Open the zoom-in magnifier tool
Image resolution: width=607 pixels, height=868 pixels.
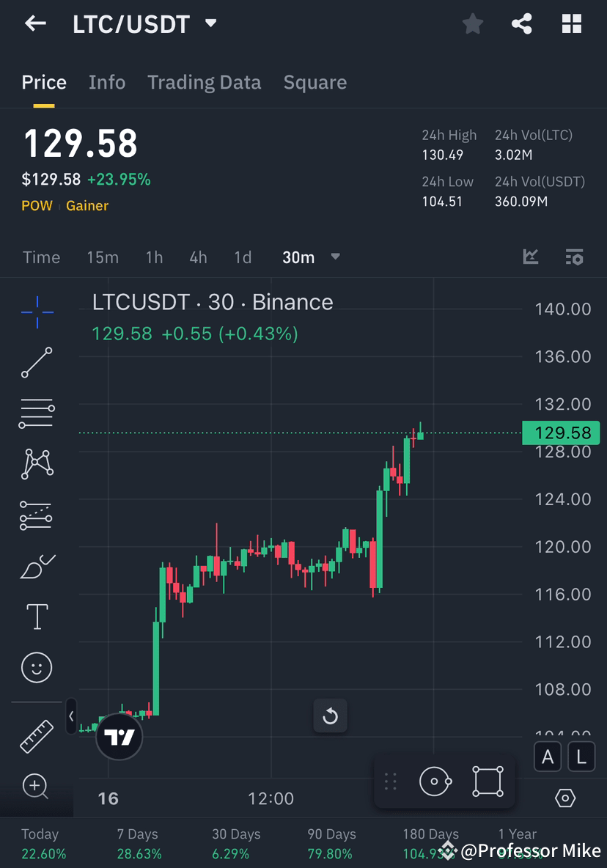(x=37, y=787)
